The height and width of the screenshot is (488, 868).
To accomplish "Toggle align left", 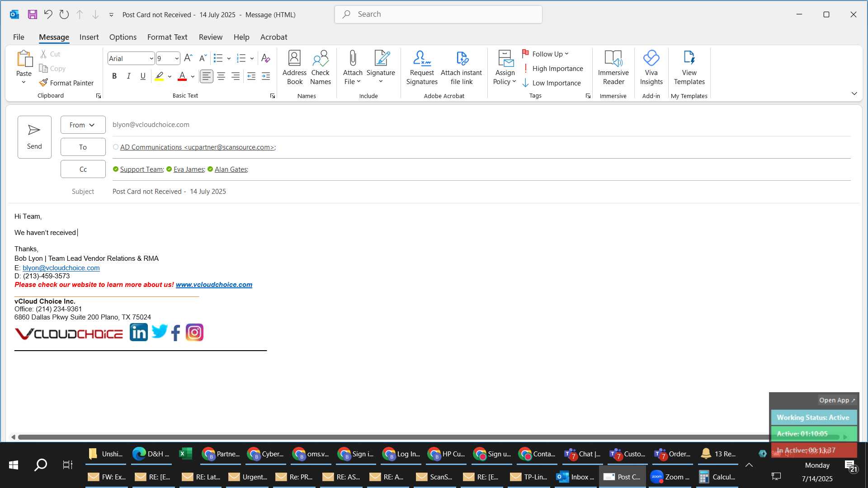I will coord(206,76).
